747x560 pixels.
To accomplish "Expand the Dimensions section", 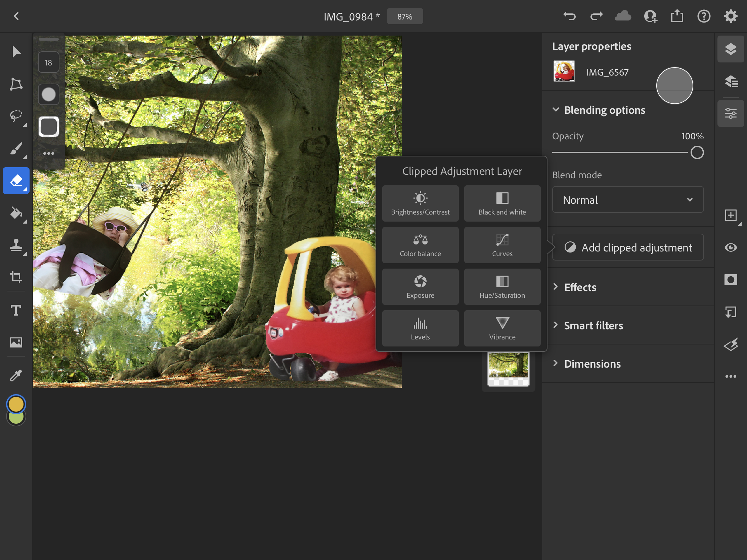I will (x=555, y=364).
